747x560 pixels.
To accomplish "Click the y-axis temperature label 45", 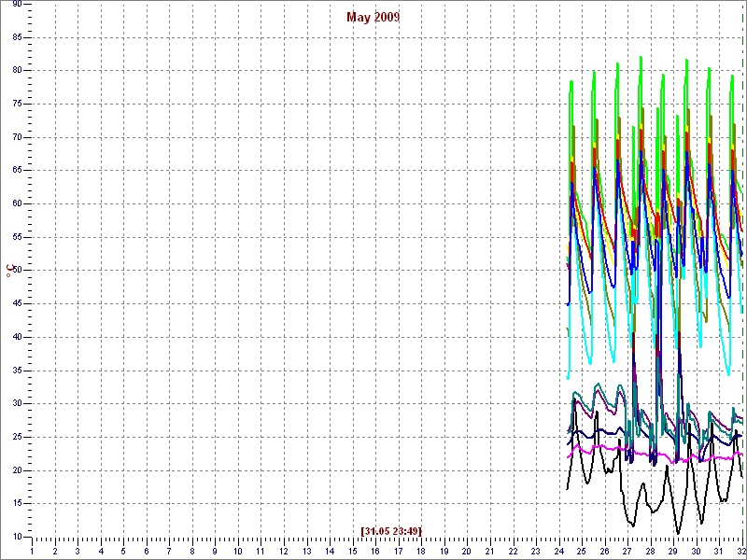I will 17,304.
